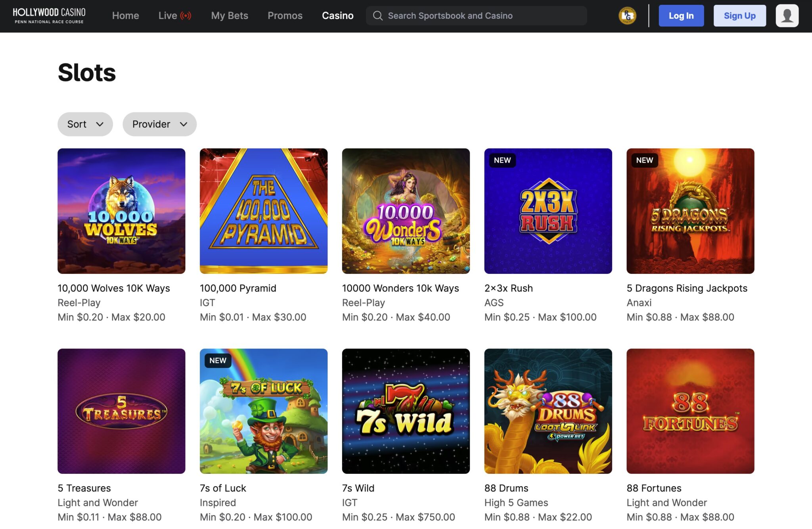The height and width of the screenshot is (529, 812).
Task: Click the NEW badge on 2x3x Rush
Action: point(502,160)
